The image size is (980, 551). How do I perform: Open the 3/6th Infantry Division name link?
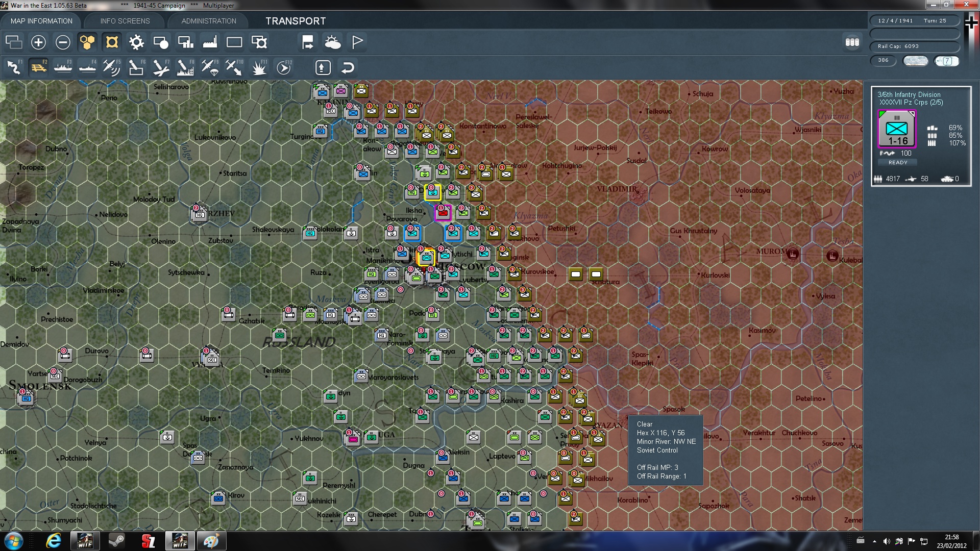pos(909,94)
